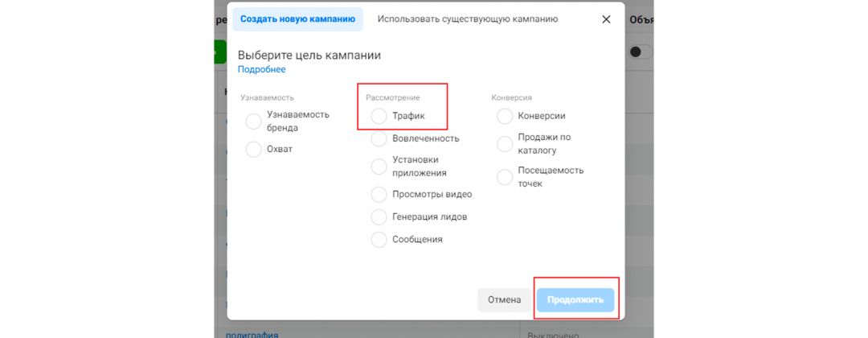Select the Охват campaign goal
The width and height of the screenshot is (868, 338).
click(254, 149)
